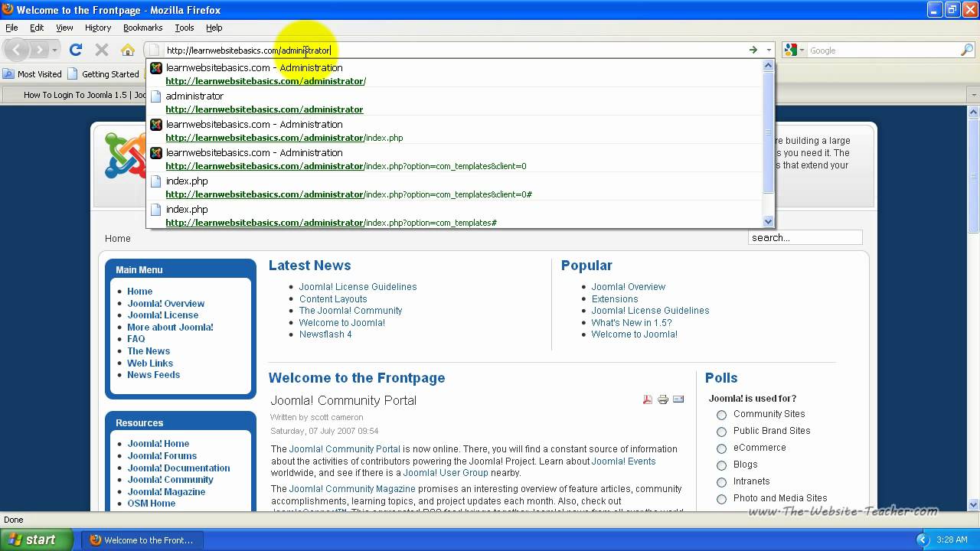Open the Getting Started bookmark

103,74
